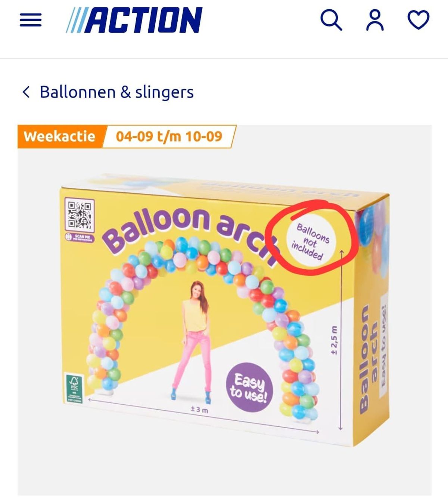Open the hamburger menu

point(31,20)
